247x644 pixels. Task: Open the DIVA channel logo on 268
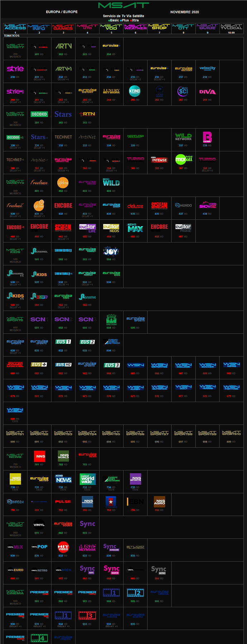pos(208,92)
